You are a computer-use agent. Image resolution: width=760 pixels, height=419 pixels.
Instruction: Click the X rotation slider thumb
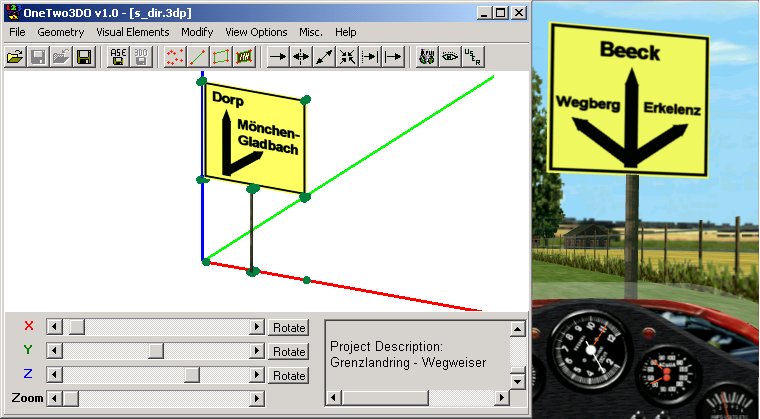tap(77, 327)
